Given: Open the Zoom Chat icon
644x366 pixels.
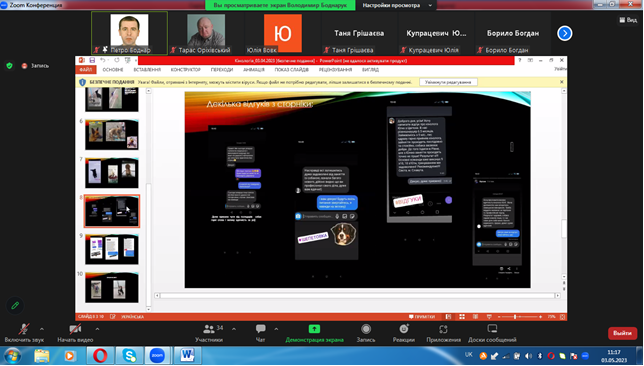Looking at the screenshot, I should pos(260,329).
